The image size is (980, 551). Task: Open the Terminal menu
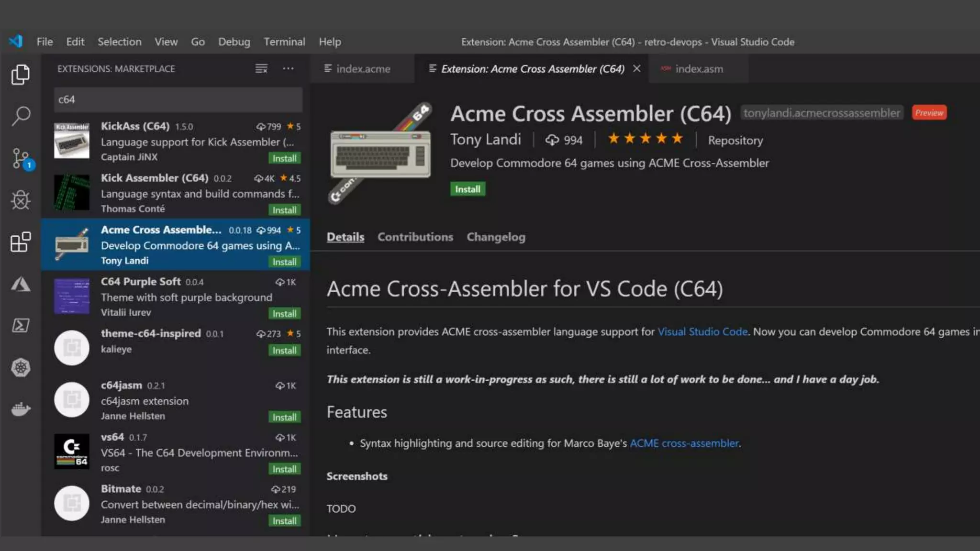pos(284,42)
